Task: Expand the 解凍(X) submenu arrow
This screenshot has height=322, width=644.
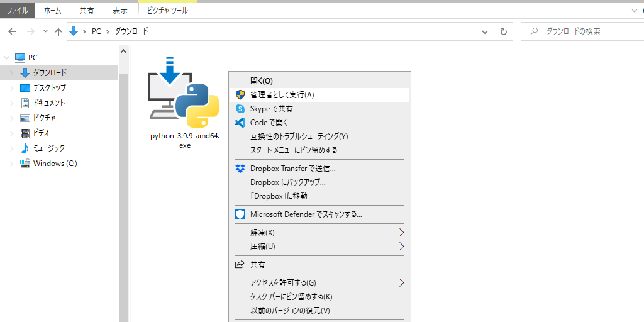Action: 401,233
